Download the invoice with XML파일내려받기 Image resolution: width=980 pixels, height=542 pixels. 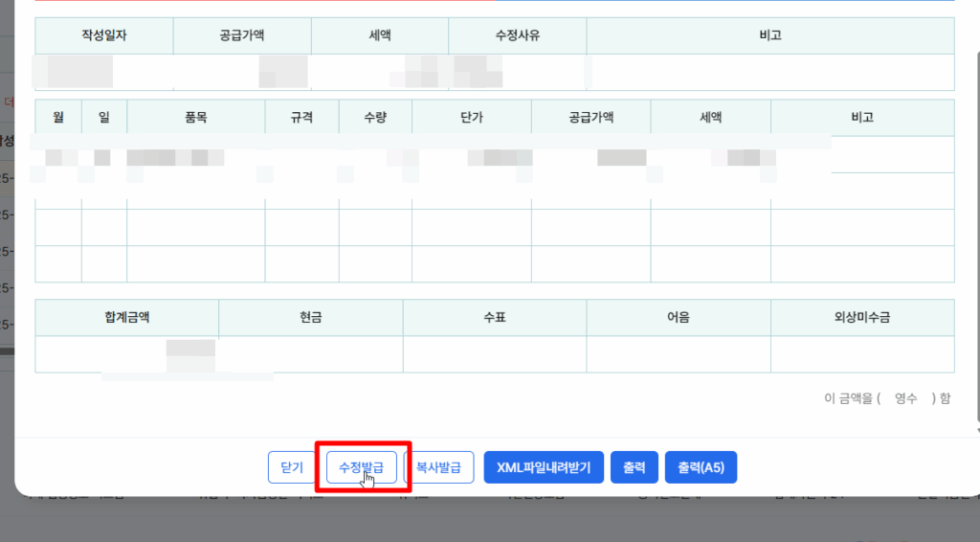point(544,468)
